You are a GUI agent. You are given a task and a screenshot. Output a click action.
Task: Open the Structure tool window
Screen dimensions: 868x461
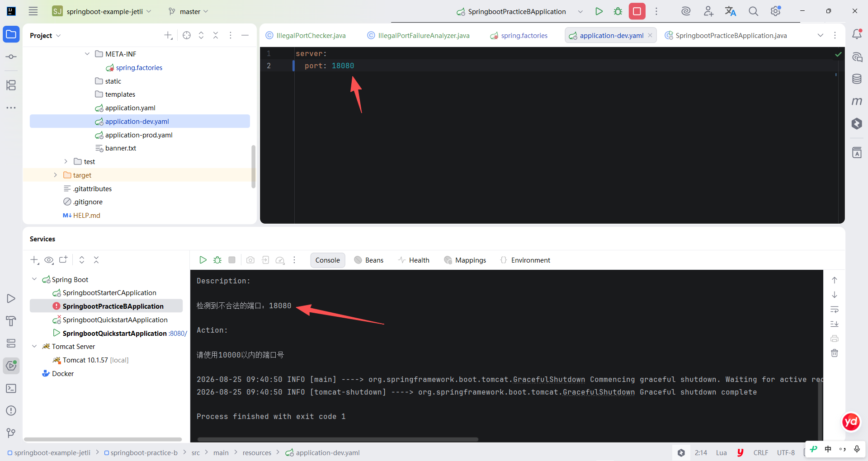point(11,85)
